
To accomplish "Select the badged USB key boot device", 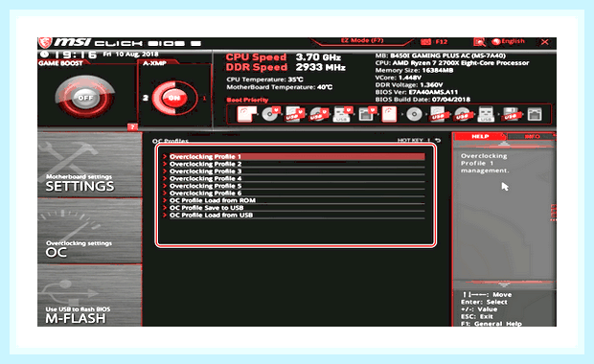I will point(342,114).
